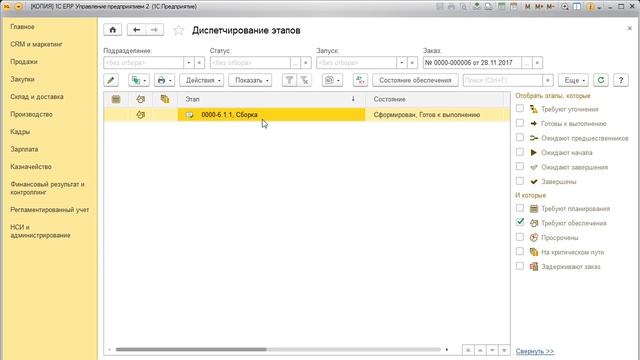This screenshot has width=640, height=360.
Task: Clear the Статус field with its x button
Action: pos(306,63)
